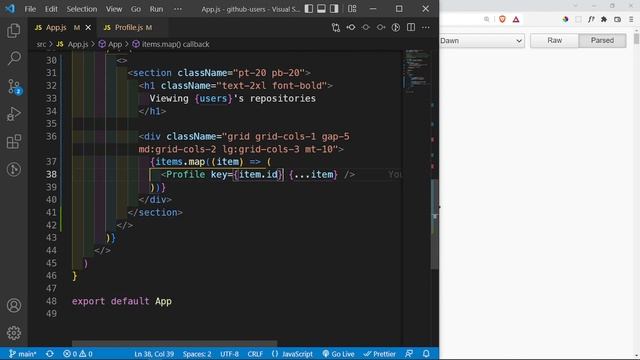Click the Open Changes compare icon
Screen dimensions: 640x360
pos(336,27)
